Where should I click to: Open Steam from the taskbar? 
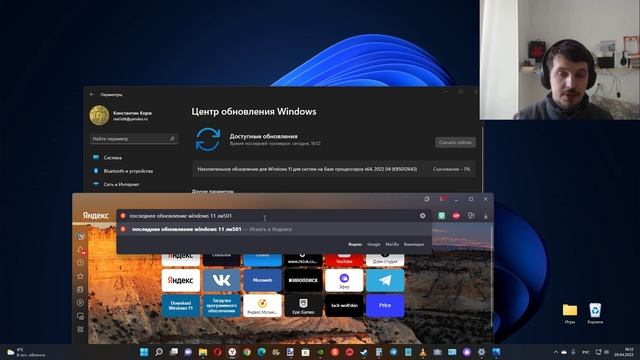[x=364, y=352]
